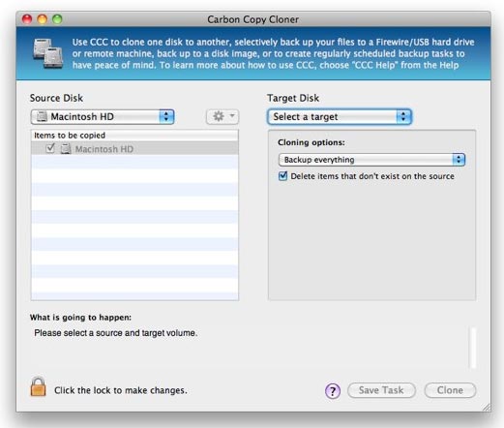Viewport: 504px width, 428px height.
Task: Click the scrollbar in What is going to happen area
Action: [473, 348]
